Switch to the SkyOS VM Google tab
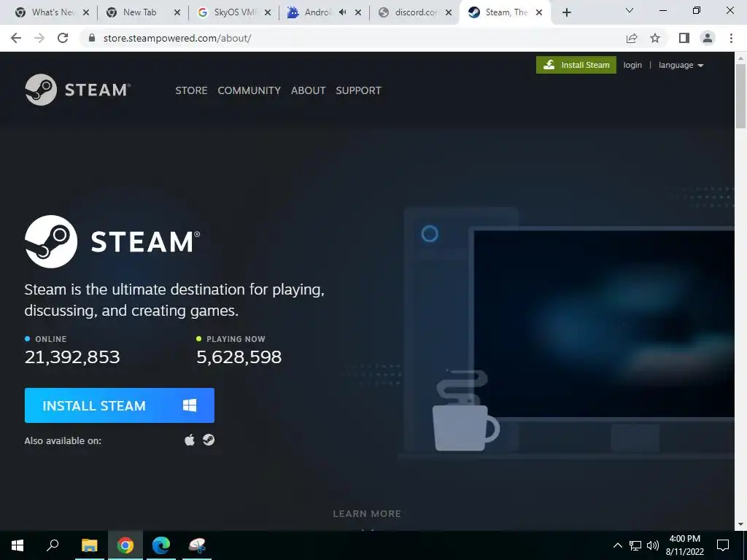The height and width of the screenshot is (560, 747). pos(234,12)
